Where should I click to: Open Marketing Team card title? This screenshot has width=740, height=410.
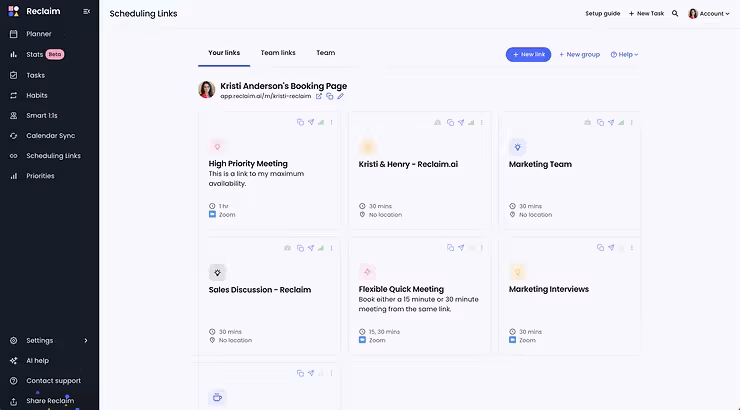pos(540,164)
